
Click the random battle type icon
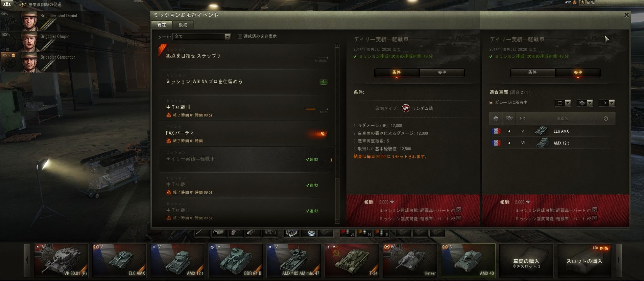[x=406, y=108]
